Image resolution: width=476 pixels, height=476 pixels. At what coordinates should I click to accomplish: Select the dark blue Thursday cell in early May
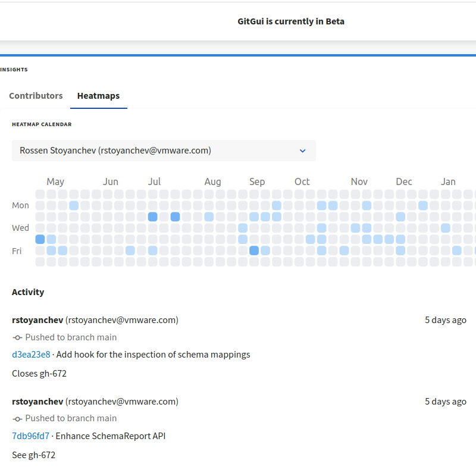[40, 239]
